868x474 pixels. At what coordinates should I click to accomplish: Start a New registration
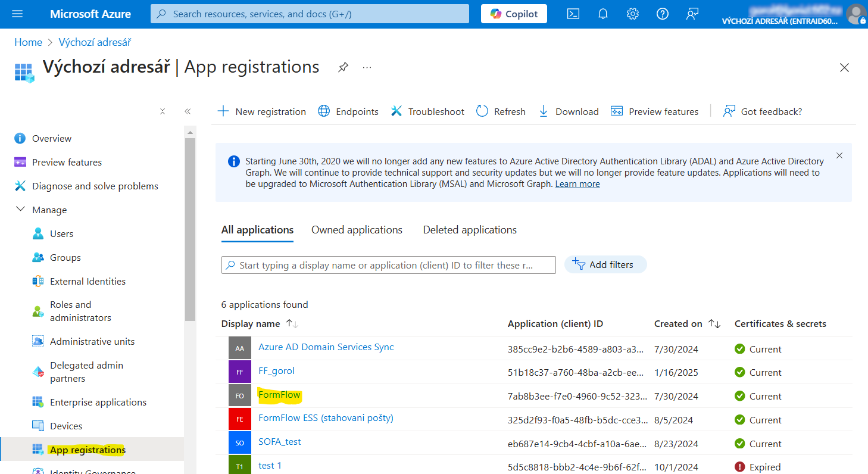(x=261, y=111)
